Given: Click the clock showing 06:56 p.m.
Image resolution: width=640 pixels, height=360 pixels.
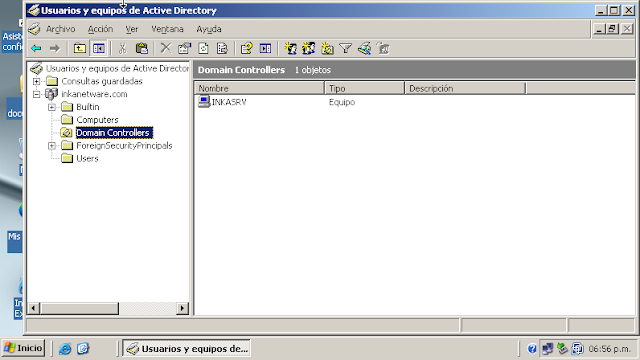Looking at the screenshot, I should 609,349.
